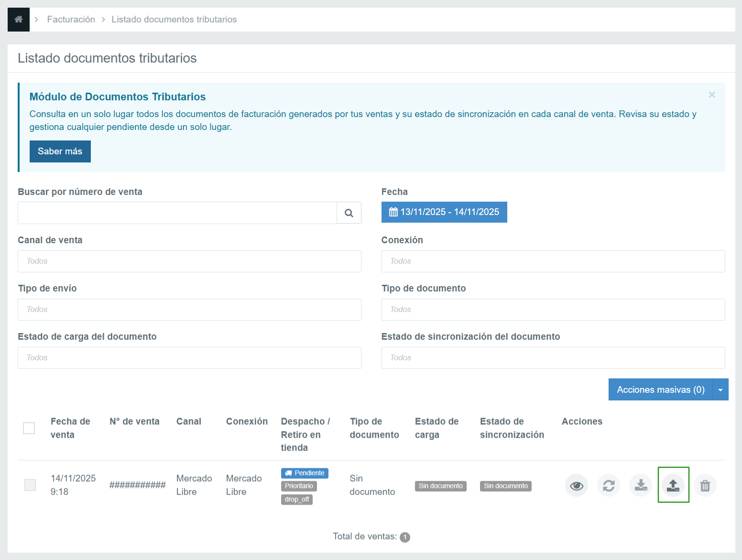
Task: Open the Tipo de documento dropdown
Action: click(553, 310)
